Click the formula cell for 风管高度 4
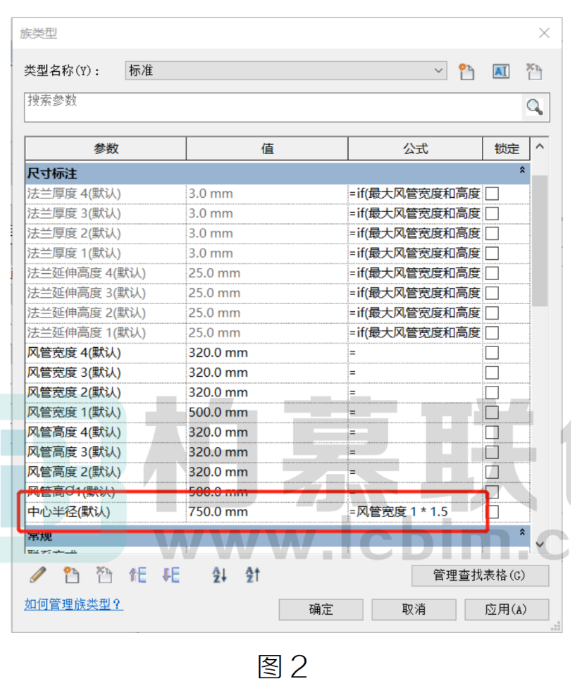The width and height of the screenshot is (571, 685). [x=415, y=432]
